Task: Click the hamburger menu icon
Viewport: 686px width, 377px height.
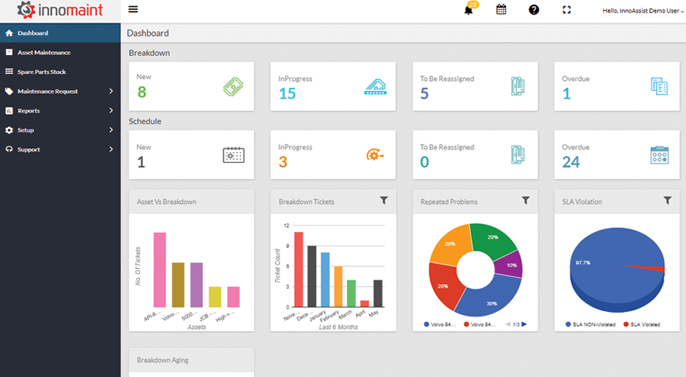Action: pyautogui.click(x=133, y=9)
